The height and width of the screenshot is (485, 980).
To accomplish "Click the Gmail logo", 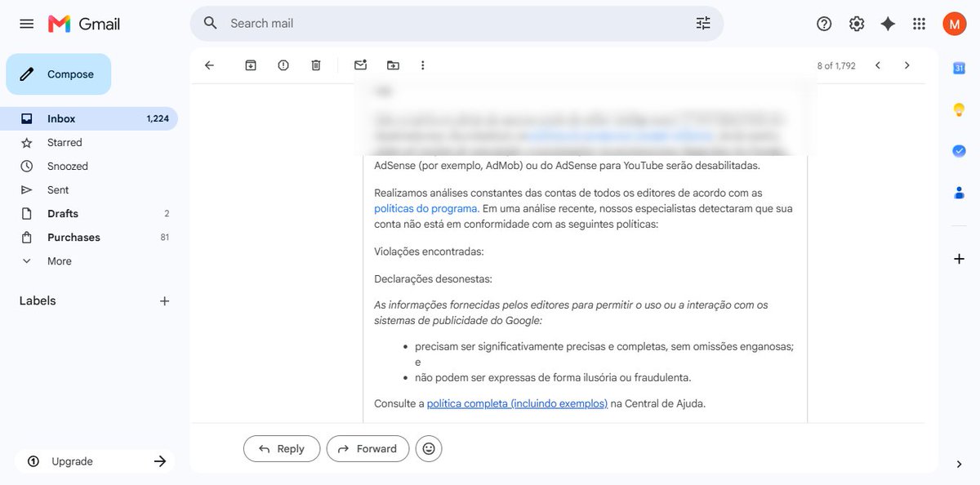I will click(x=84, y=24).
